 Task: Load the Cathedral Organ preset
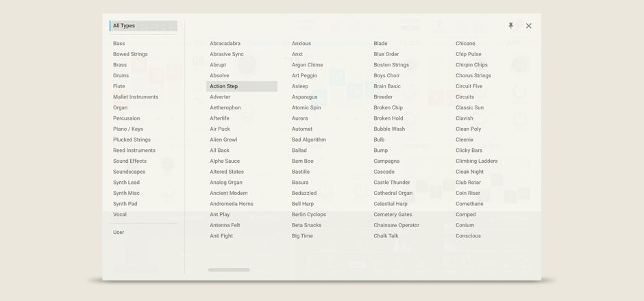coord(393,194)
